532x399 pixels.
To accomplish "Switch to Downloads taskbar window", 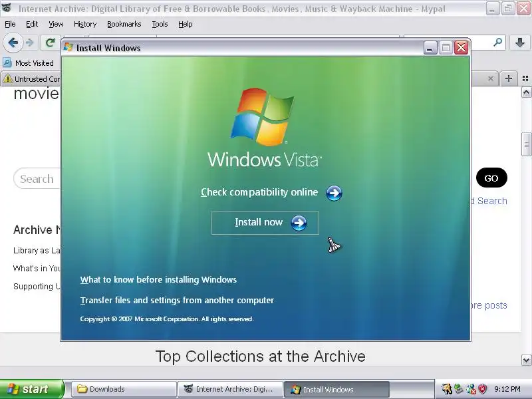I will click(124, 389).
